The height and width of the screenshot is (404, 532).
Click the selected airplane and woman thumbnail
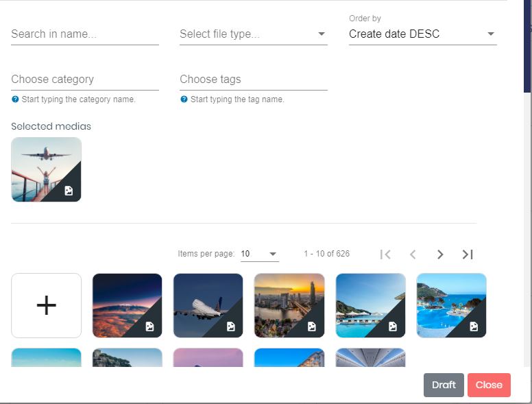[x=46, y=169]
